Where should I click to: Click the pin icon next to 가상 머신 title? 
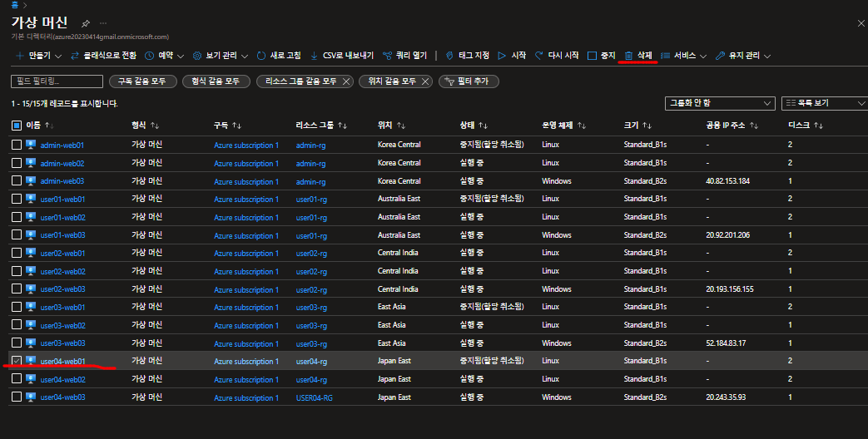(85, 23)
